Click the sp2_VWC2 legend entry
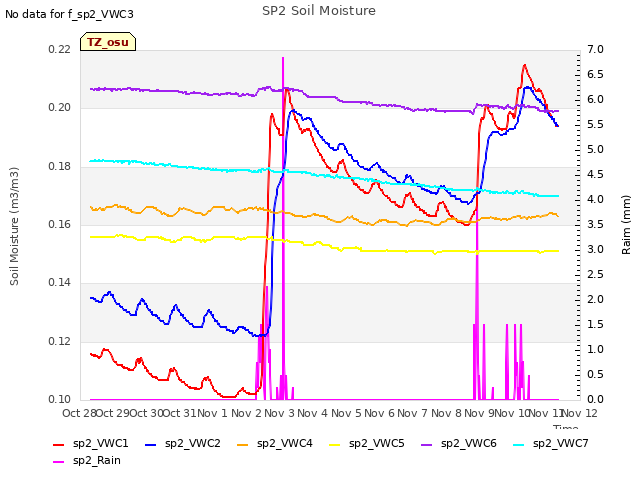640x480 pixels. (182, 443)
